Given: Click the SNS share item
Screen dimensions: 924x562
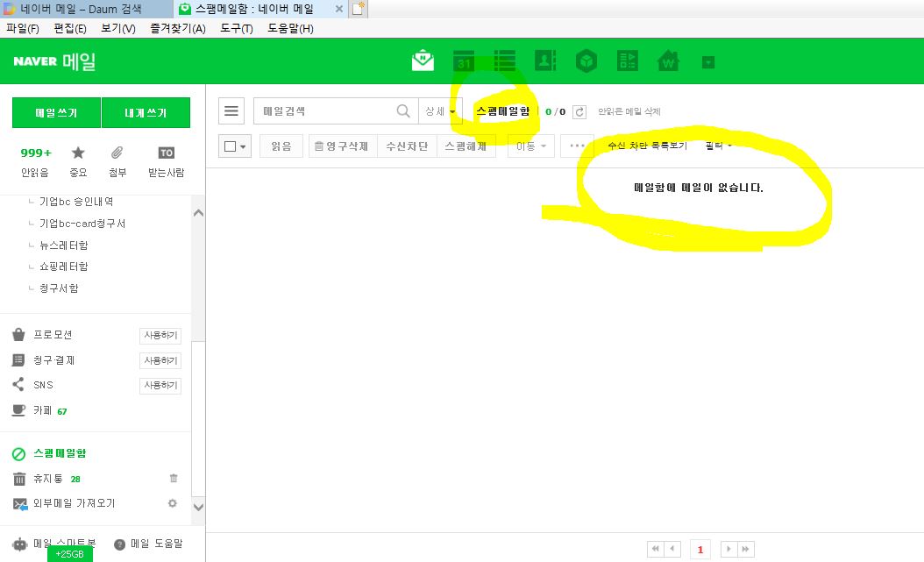Looking at the screenshot, I should click(x=33, y=385).
